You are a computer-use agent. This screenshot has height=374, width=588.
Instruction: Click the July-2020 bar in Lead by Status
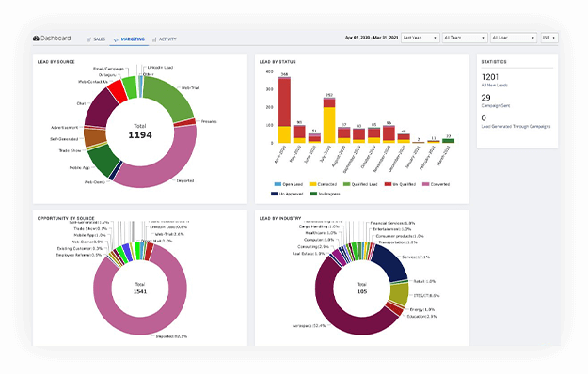[329, 120]
